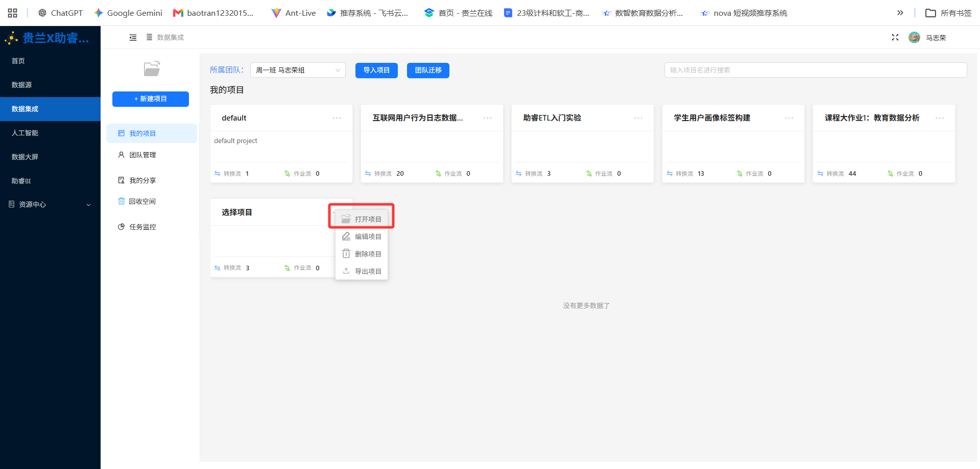This screenshot has height=469, width=980.
Task: Open the 课程大作业1 教育数据分析 card
Action: (884, 144)
